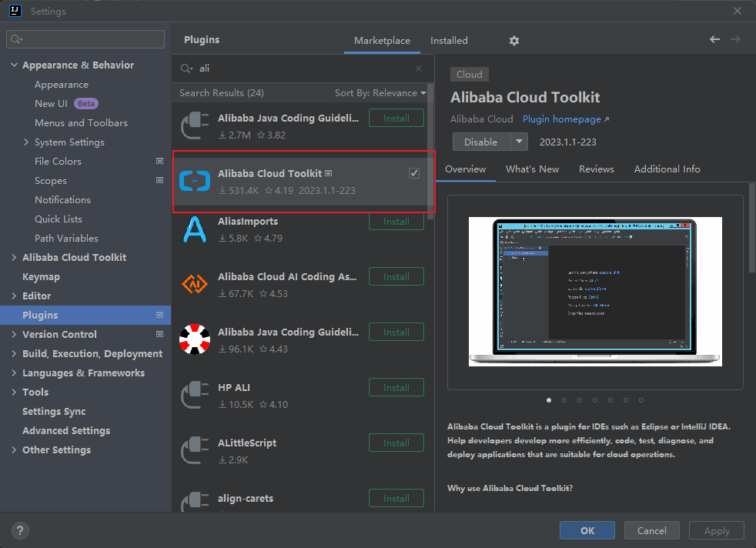Navigate forward with the right arrow
The width and height of the screenshot is (756, 548).
[x=735, y=39]
